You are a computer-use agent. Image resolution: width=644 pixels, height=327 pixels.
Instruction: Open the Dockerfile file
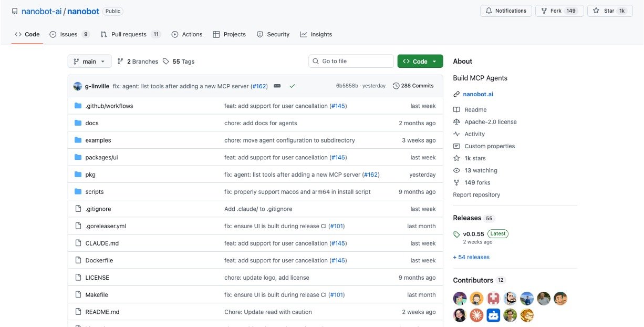click(x=99, y=260)
